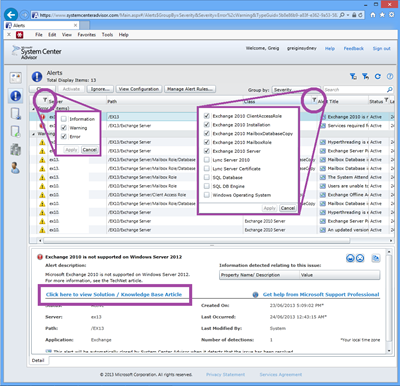The image size is (400, 386).
Task: Open Click here to view Solution link
Action: (114, 294)
